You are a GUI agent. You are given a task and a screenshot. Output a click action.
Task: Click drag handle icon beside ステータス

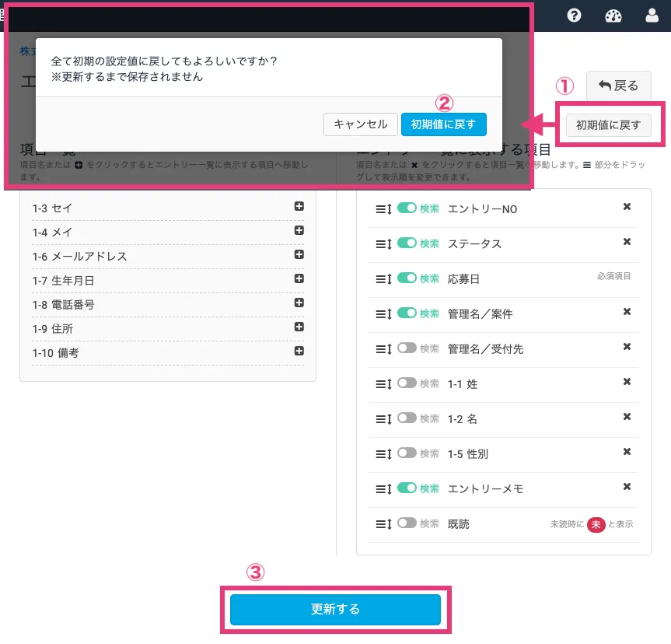click(382, 244)
